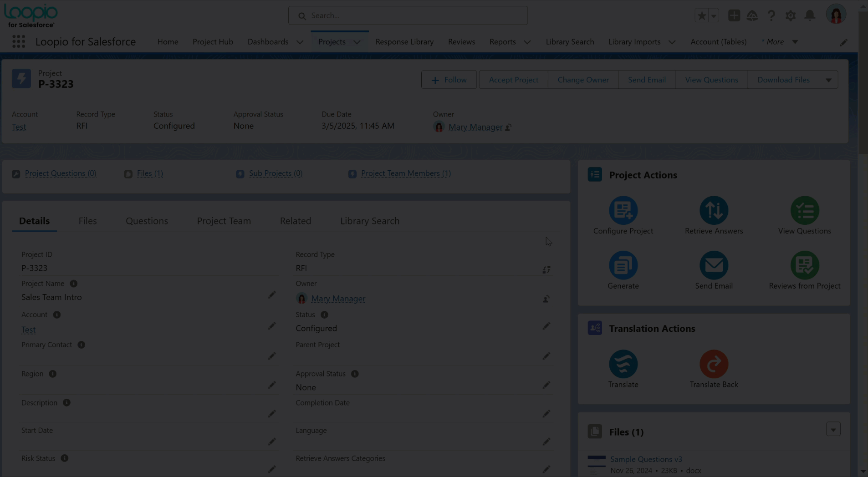Open the App Launcher grid icon

pyautogui.click(x=19, y=41)
